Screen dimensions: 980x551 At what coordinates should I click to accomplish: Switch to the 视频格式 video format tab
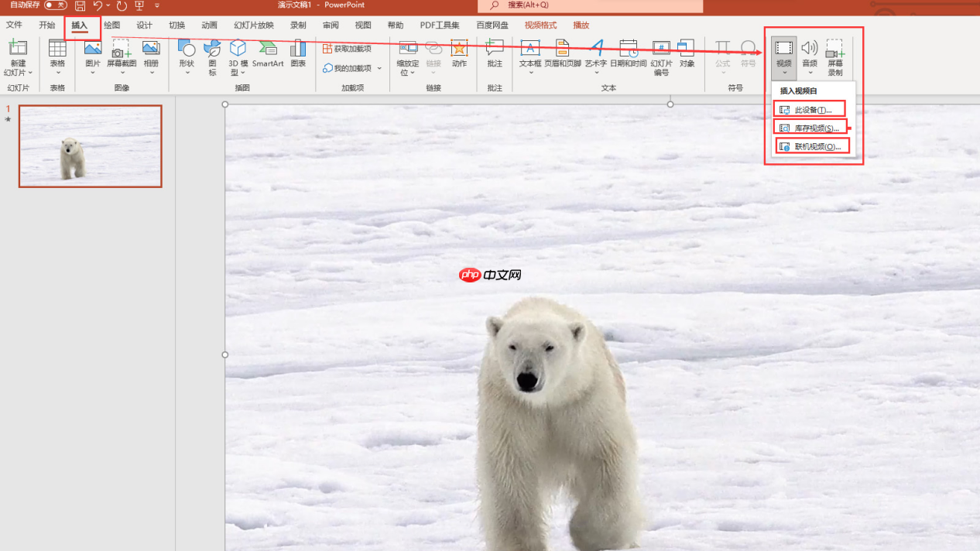(x=540, y=26)
